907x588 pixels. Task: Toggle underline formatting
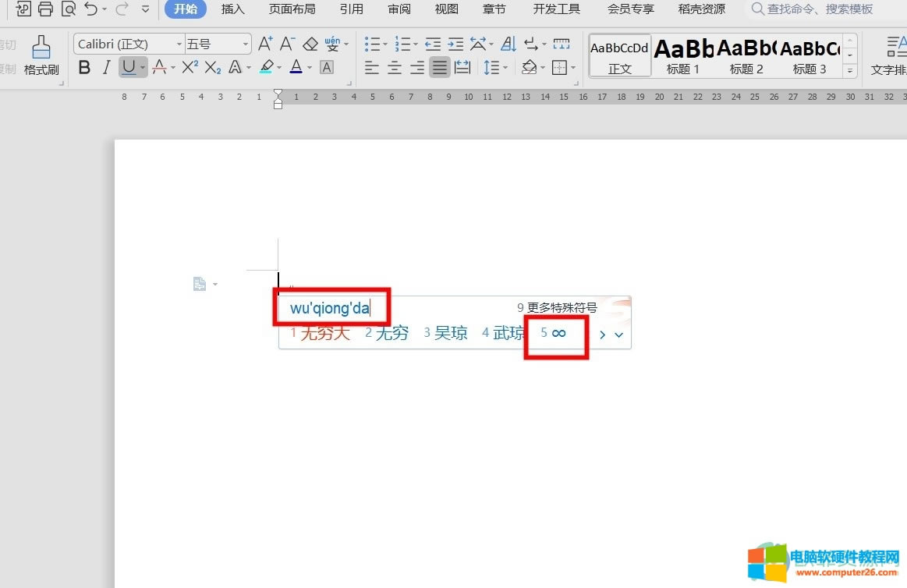point(129,68)
